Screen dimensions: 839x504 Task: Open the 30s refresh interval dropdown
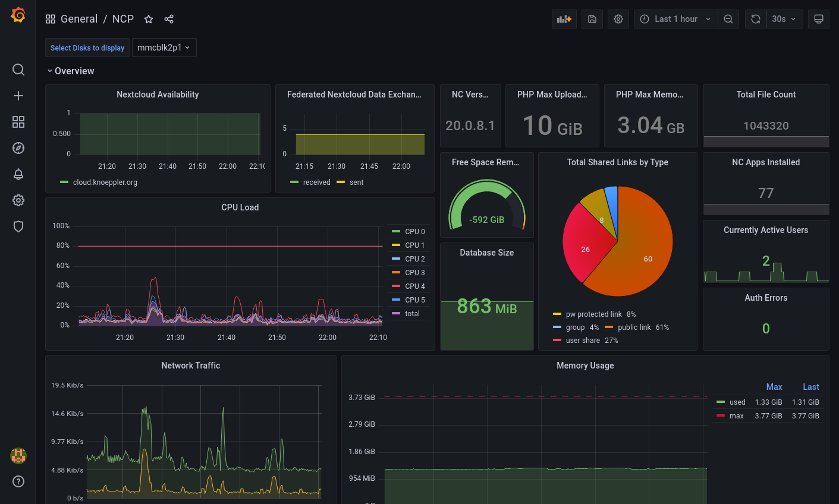pyautogui.click(x=784, y=19)
